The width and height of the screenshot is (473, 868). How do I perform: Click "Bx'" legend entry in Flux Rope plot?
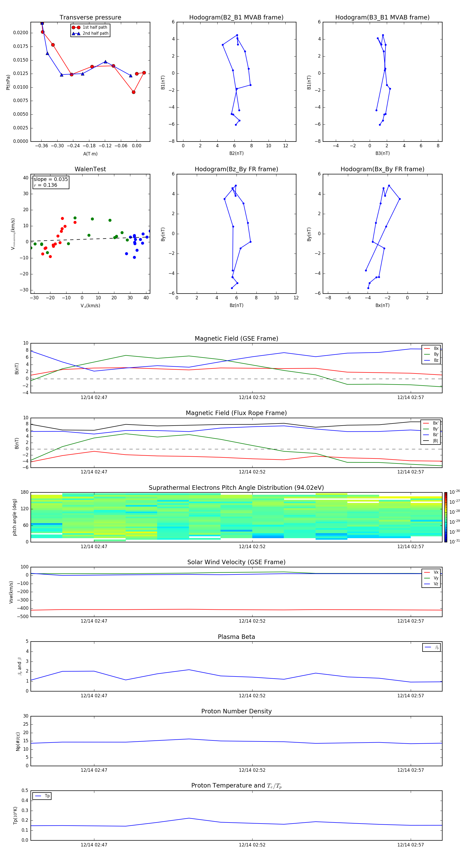pos(431,423)
